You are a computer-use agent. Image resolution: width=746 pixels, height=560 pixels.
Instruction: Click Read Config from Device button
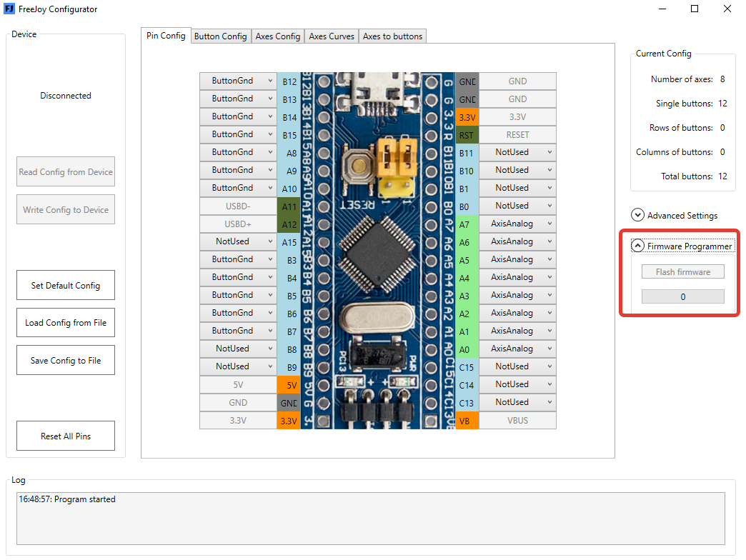click(66, 171)
